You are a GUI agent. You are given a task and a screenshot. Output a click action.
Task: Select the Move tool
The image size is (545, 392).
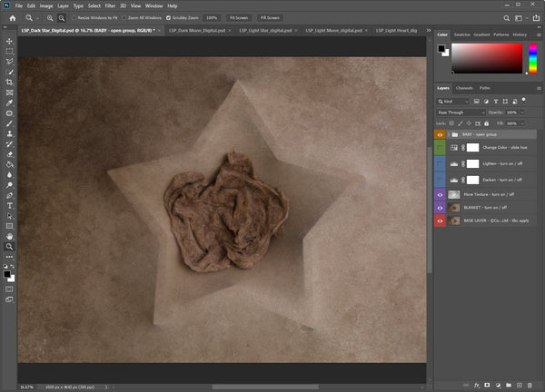pos(9,41)
